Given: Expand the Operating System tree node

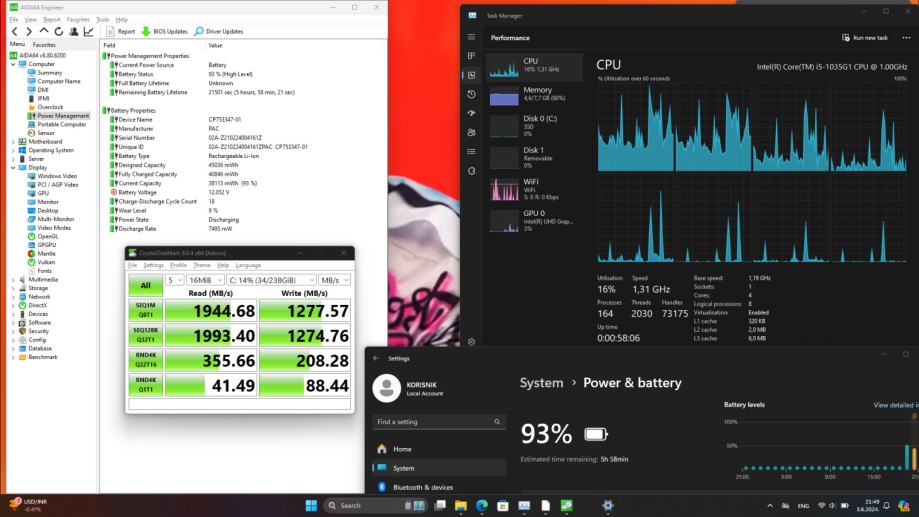Looking at the screenshot, I should 13,151.
